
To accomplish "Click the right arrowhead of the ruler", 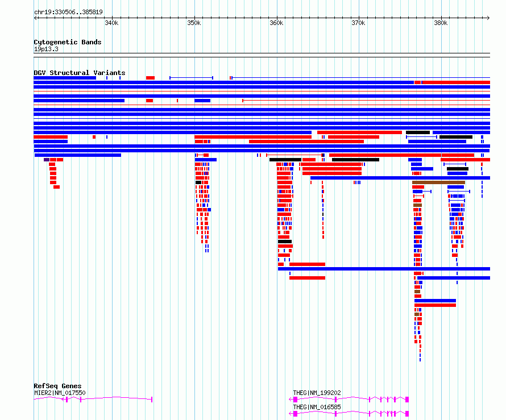I will 488,18.
